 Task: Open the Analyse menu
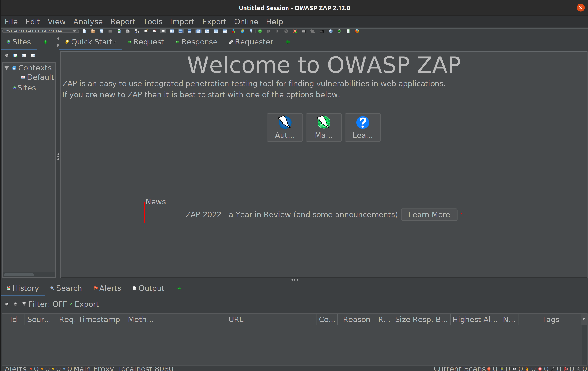point(88,21)
